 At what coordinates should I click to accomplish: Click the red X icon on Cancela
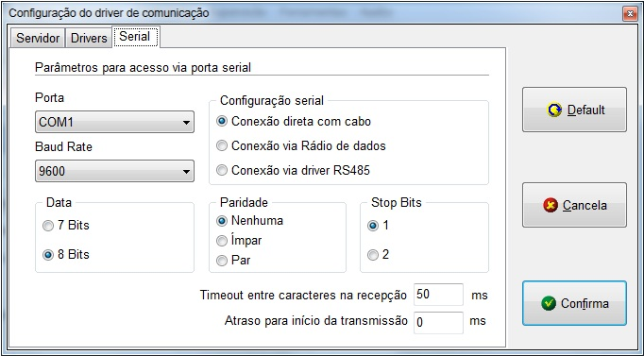(x=551, y=205)
